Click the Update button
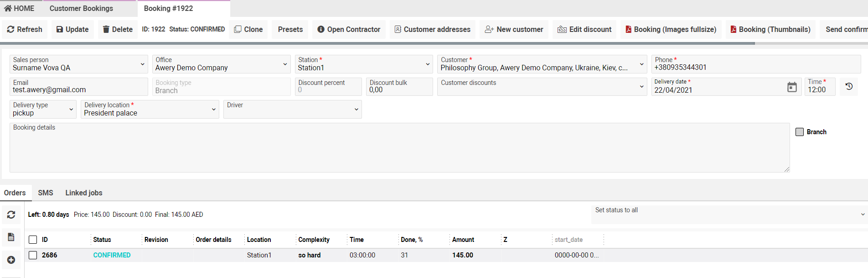This screenshot has height=278, width=868. point(72,29)
